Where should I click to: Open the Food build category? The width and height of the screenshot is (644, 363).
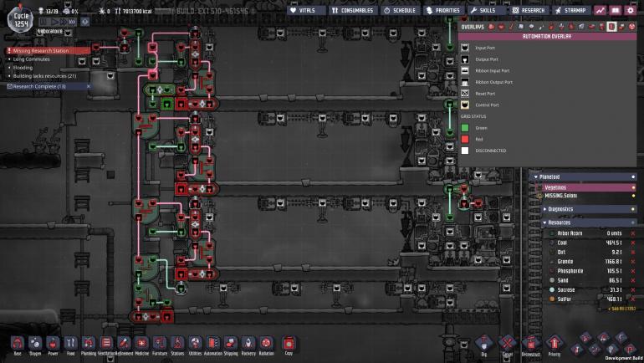tap(70, 345)
